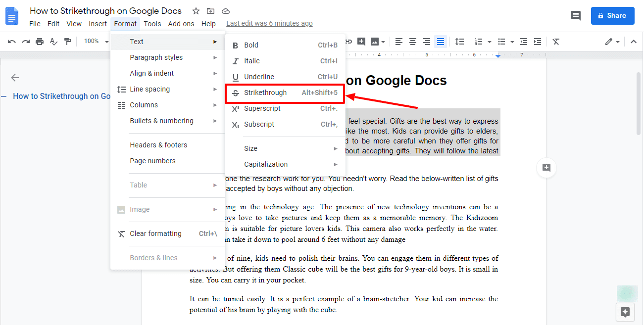Image resolution: width=644 pixels, height=325 pixels.
Task: Click the blue Share button
Action: point(612,16)
